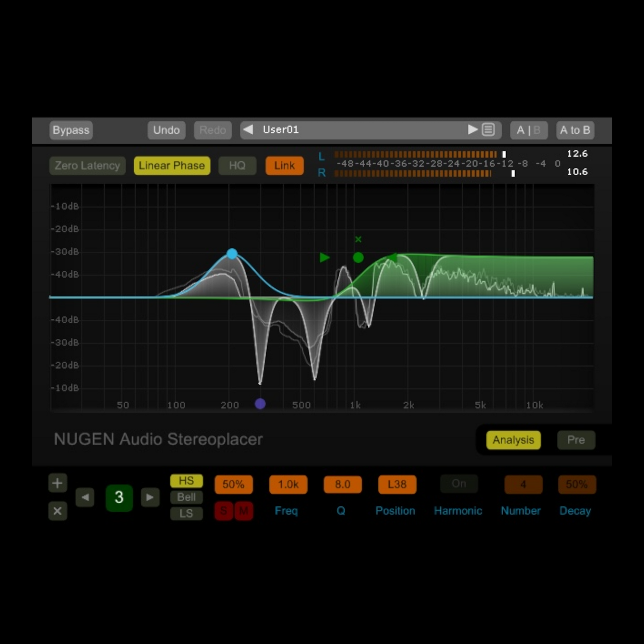Select the green band center node
Viewport: 644px width, 644px height.
coord(358,258)
